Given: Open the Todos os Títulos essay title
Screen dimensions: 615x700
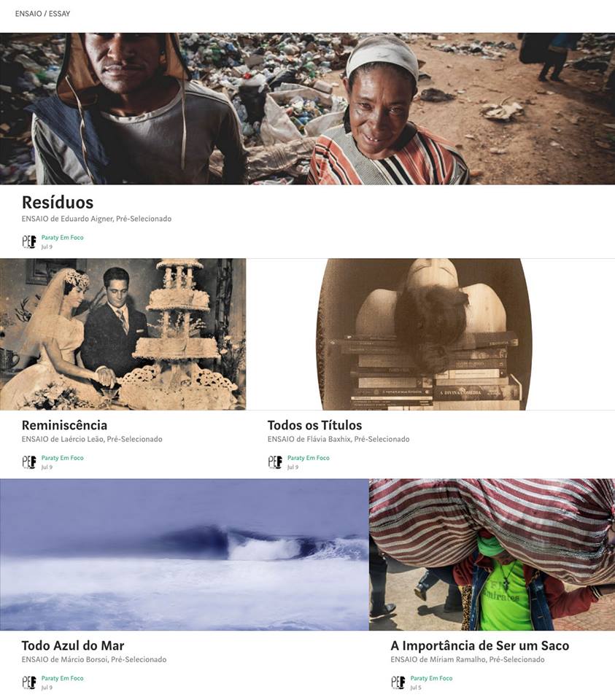Looking at the screenshot, I should click(315, 425).
